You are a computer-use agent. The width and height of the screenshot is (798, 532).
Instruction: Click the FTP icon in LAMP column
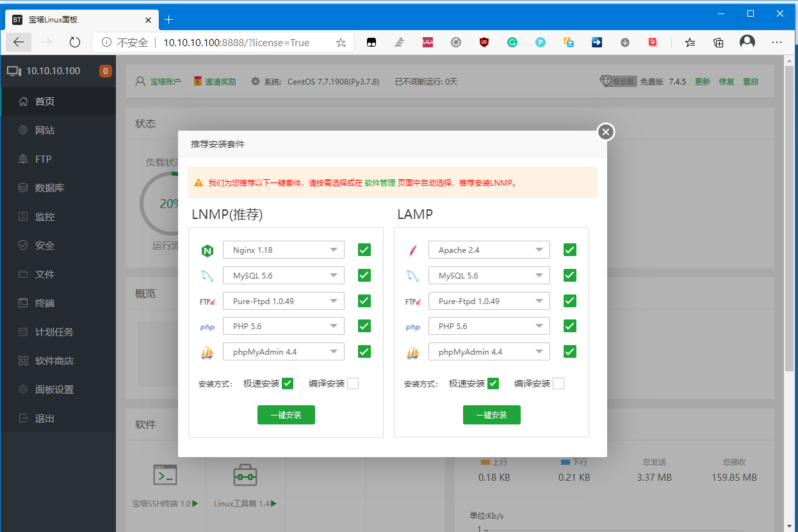412,302
